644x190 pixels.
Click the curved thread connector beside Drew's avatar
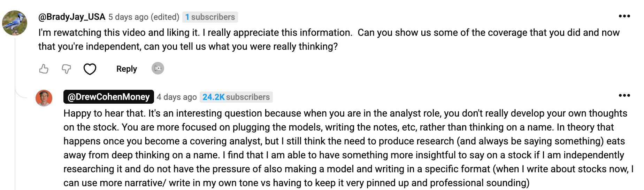(x=21, y=93)
